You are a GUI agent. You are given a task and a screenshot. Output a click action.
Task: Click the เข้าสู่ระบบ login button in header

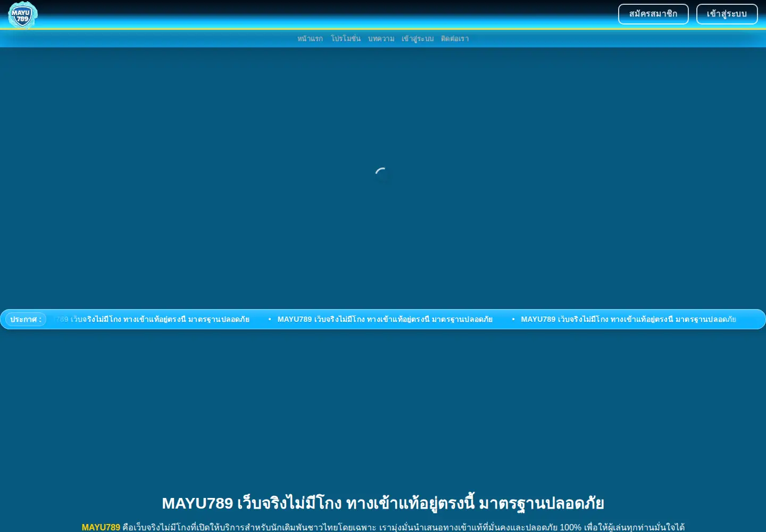(727, 14)
